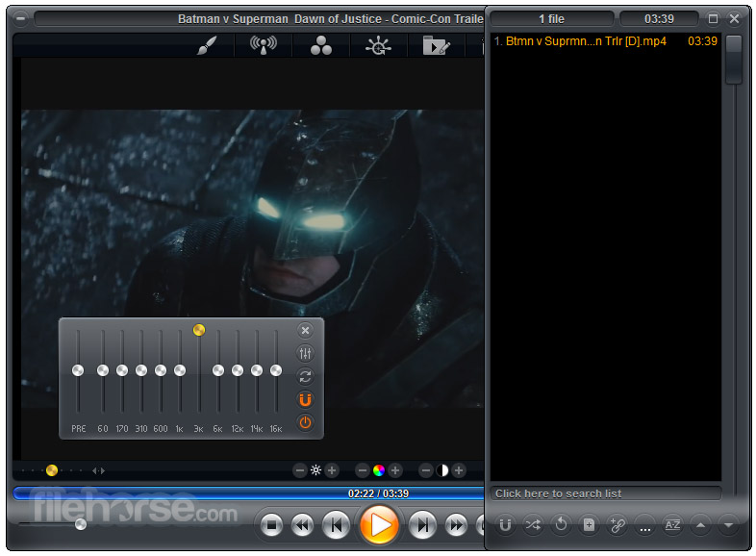Click the stereo balance arrows icon

(98, 470)
